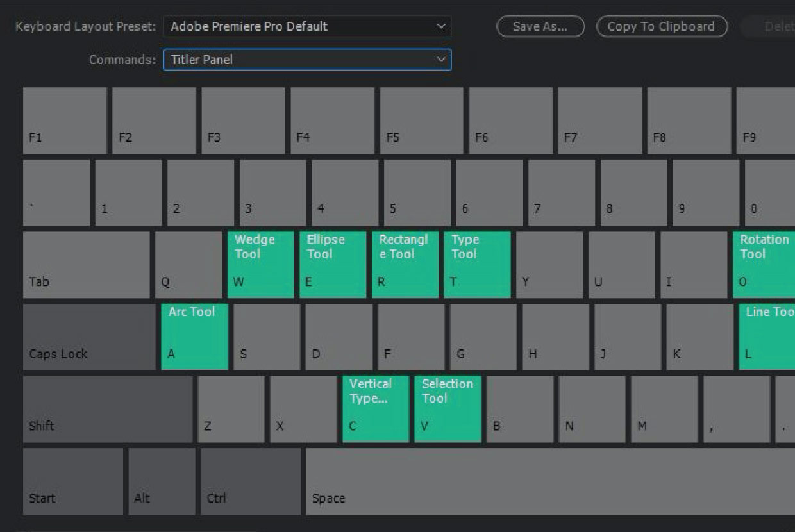Click the Rotation Tool O key

coord(764,265)
